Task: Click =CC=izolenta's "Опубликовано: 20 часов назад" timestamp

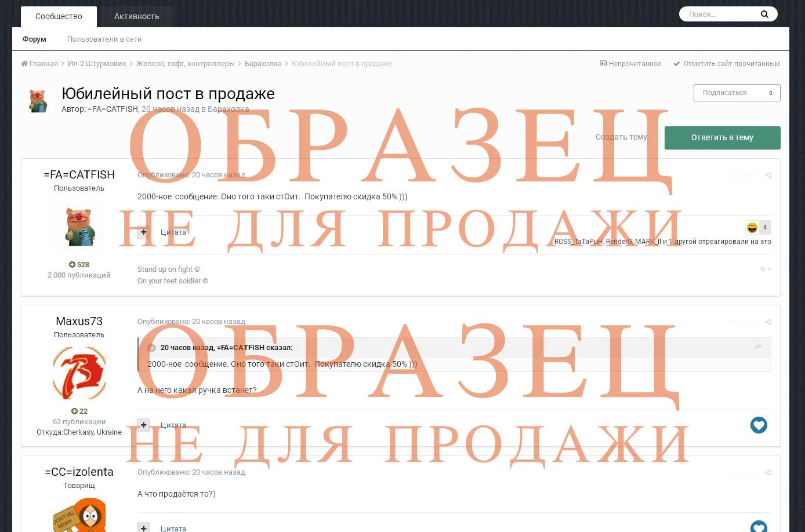Action: click(x=191, y=472)
